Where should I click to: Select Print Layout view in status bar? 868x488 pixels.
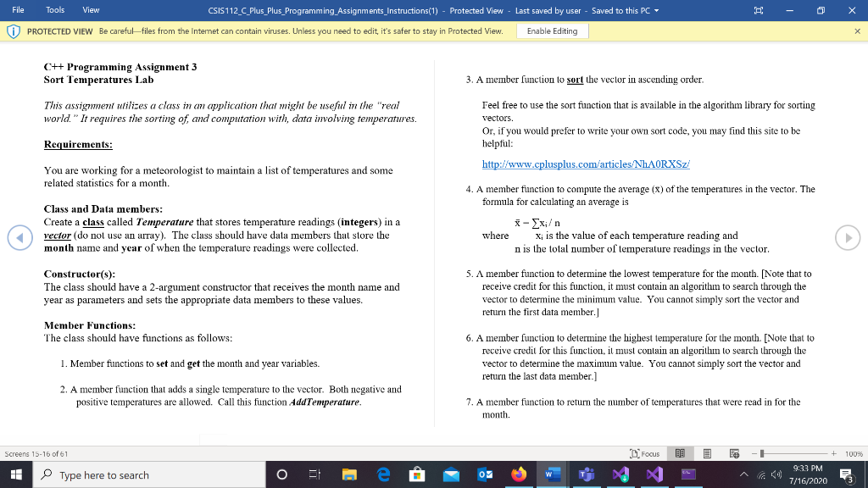pos(707,454)
